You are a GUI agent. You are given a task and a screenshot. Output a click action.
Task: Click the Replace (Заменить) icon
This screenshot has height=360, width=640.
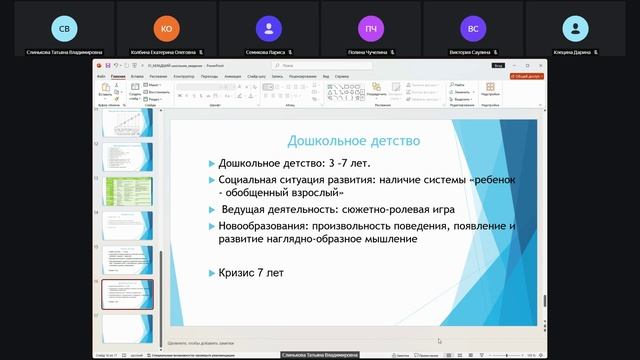pos(452,92)
